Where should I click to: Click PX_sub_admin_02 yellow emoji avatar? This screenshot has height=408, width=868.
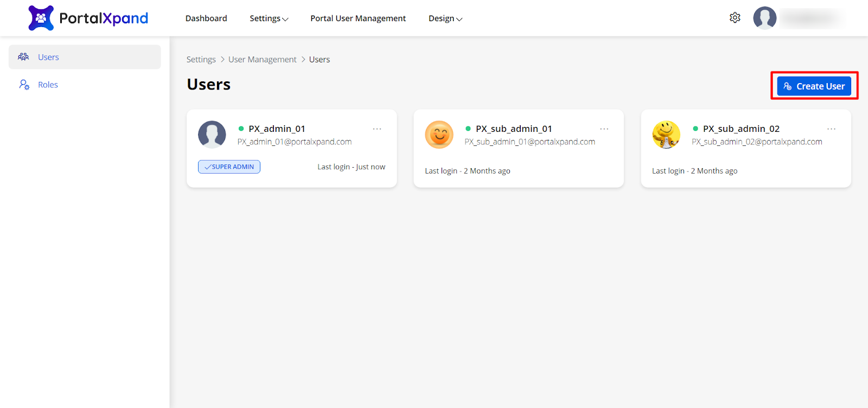(666, 135)
